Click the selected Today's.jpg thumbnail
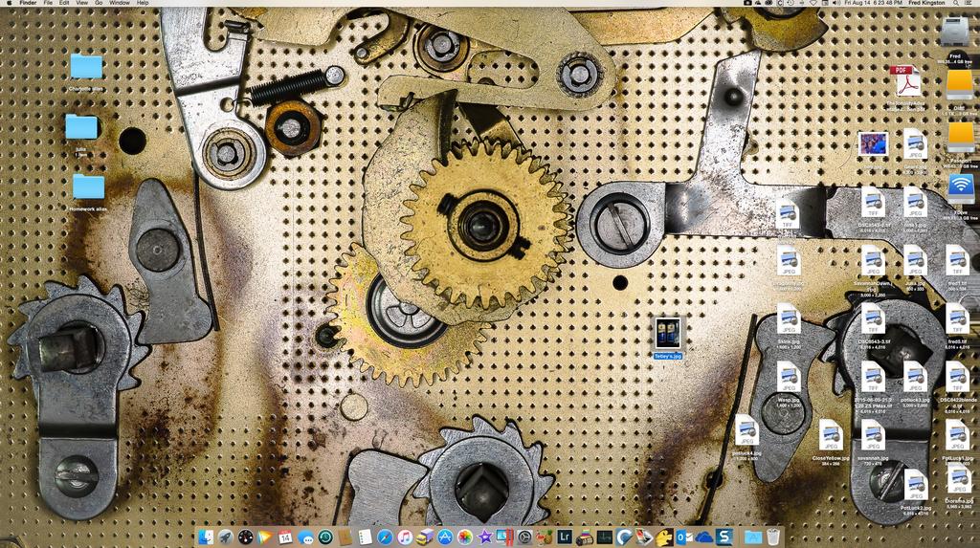 click(x=668, y=334)
